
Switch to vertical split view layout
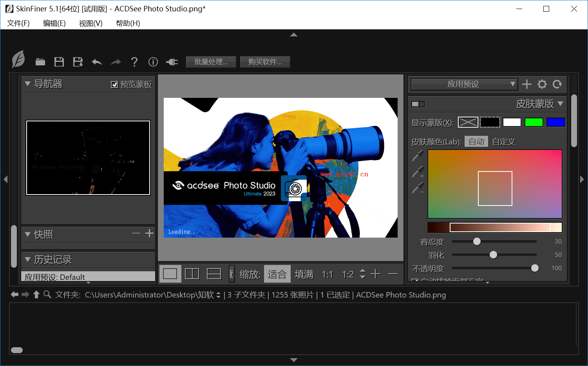(x=192, y=274)
